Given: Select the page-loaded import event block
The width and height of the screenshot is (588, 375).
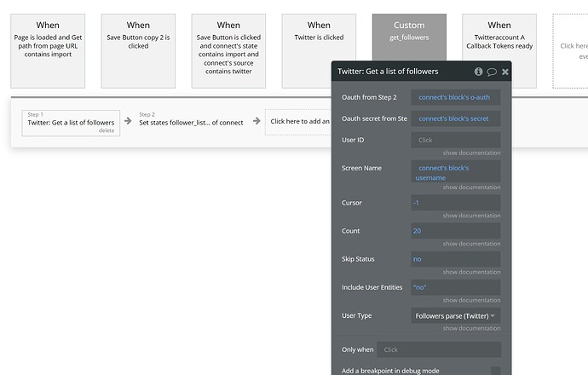Looking at the screenshot, I should [48, 51].
